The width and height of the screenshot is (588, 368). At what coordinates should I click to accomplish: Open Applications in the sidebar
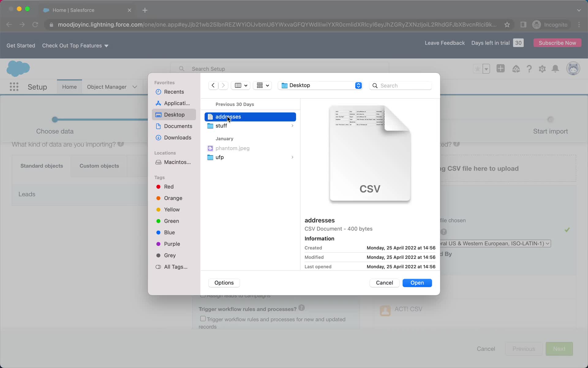click(x=174, y=103)
